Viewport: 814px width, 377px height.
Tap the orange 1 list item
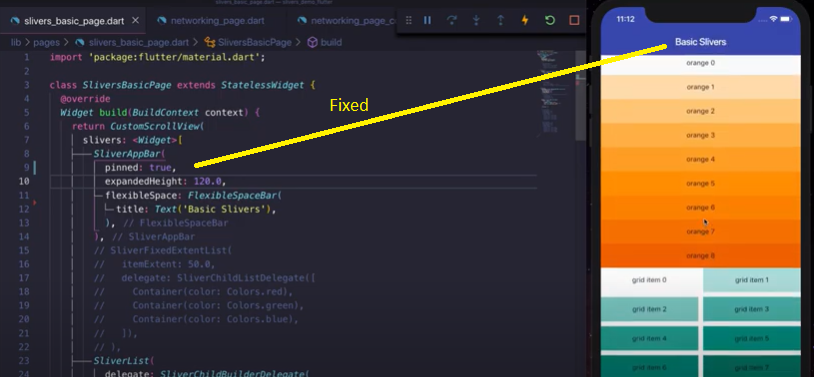(x=700, y=87)
